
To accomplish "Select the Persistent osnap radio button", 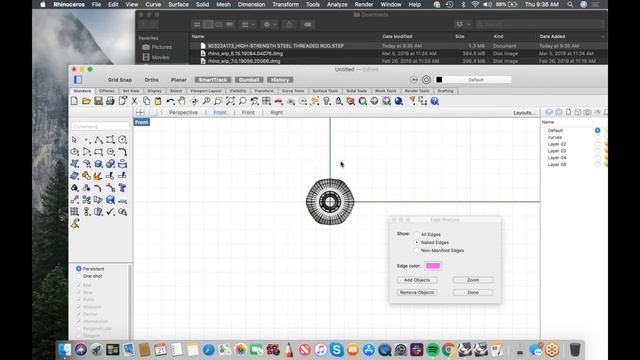I will pyautogui.click(x=78, y=269).
